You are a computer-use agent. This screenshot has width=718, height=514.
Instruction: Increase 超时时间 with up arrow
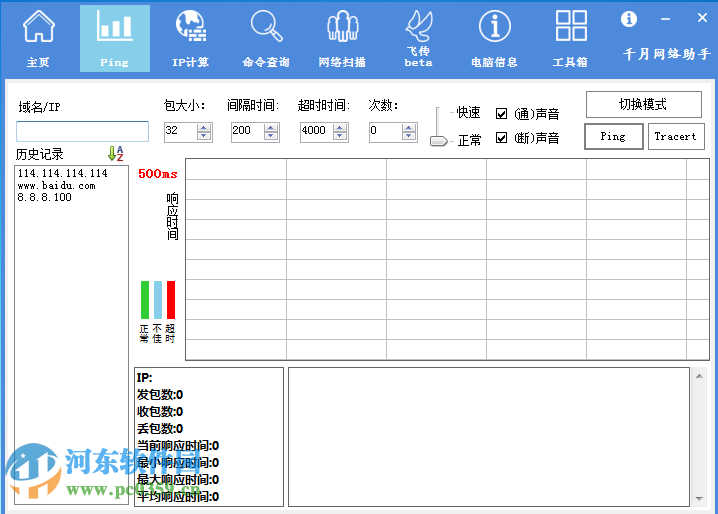pos(340,128)
